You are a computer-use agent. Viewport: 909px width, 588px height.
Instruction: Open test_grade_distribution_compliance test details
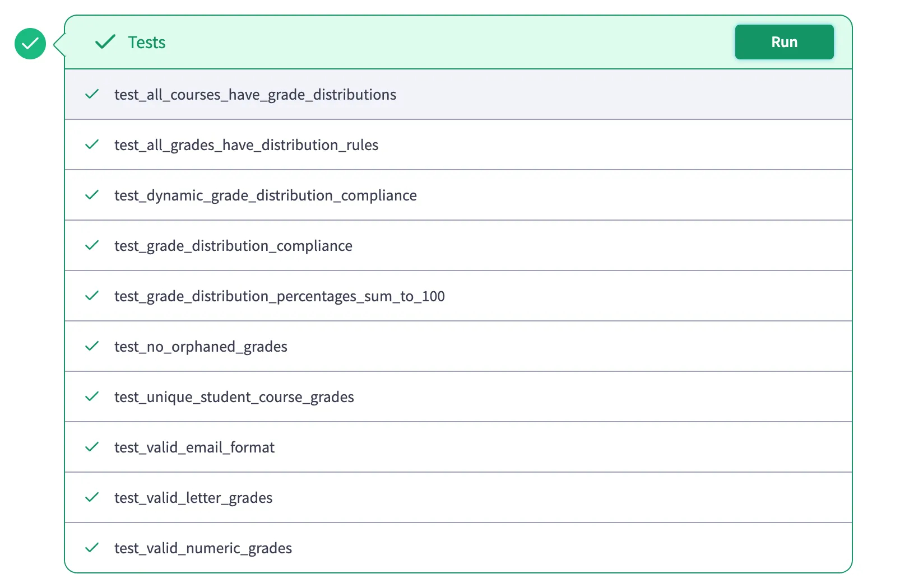tap(233, 245)
